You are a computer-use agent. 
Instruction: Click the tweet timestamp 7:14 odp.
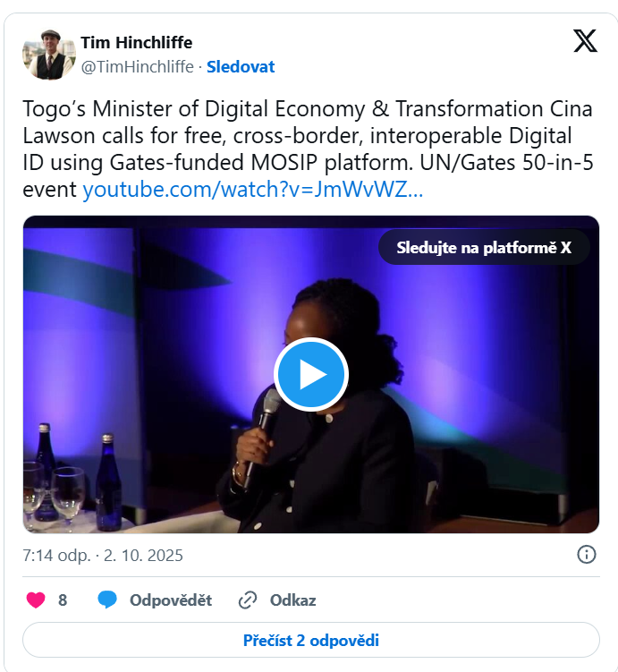[x=56, y=556]
